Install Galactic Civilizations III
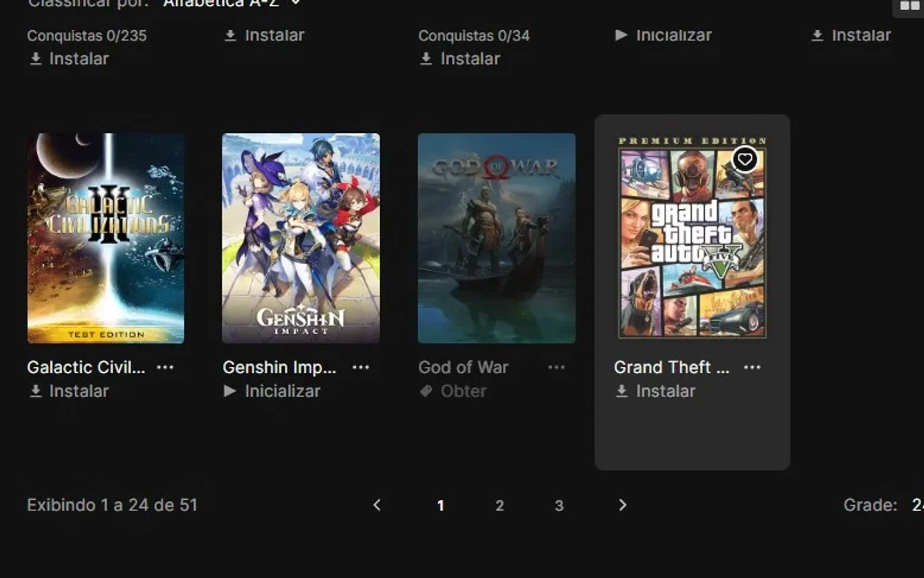 coord(69,391)
